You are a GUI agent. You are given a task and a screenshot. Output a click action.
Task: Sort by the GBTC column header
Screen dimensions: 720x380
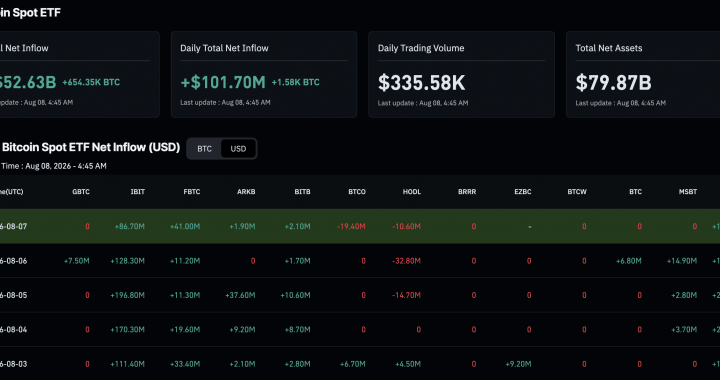point(81,192)
